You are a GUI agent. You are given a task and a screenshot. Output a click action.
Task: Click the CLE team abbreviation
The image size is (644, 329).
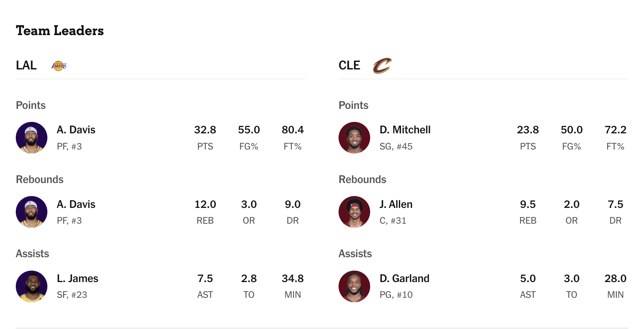[x=349, y=65]
